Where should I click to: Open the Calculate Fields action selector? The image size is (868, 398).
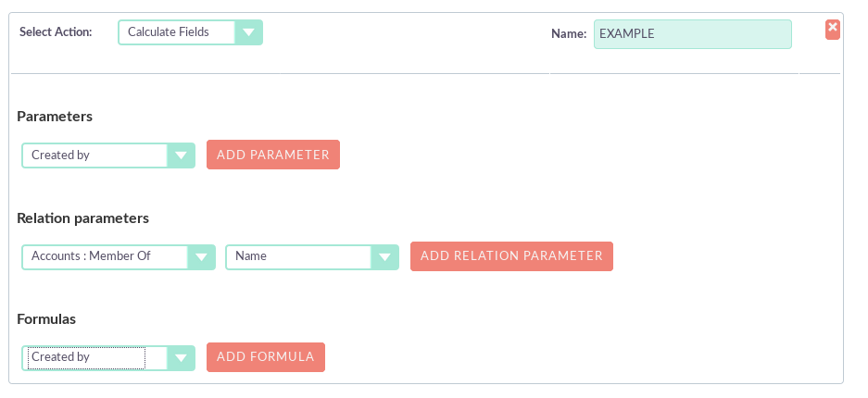[178, 32]
